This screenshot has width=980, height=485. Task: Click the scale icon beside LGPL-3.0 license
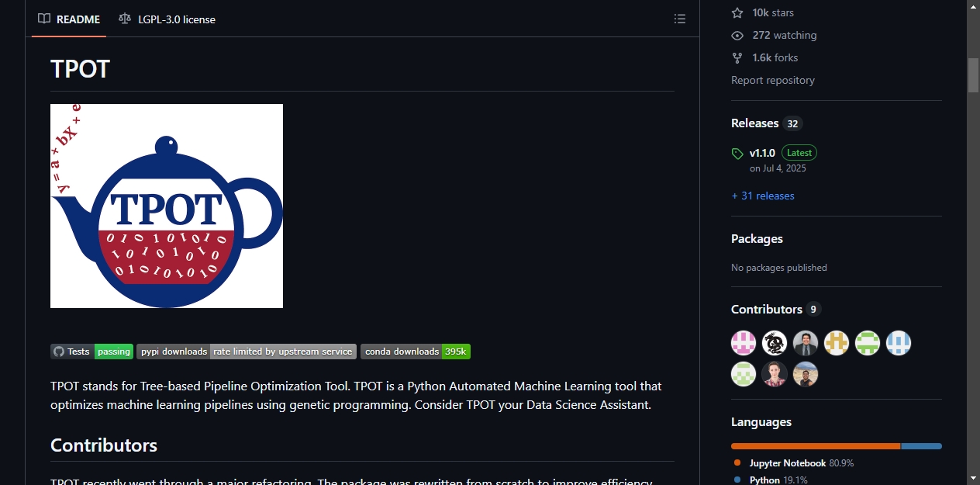click(x=125, y=19)
